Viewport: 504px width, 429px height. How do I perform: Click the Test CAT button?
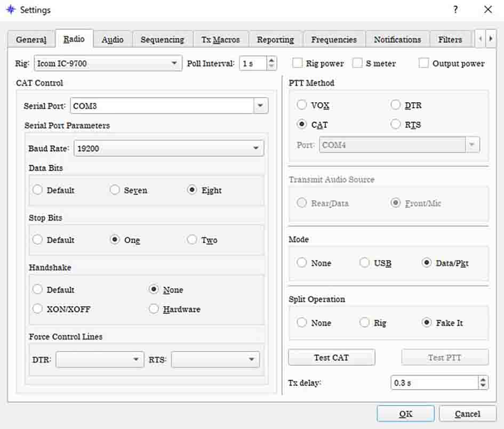[x=331, y=358]
